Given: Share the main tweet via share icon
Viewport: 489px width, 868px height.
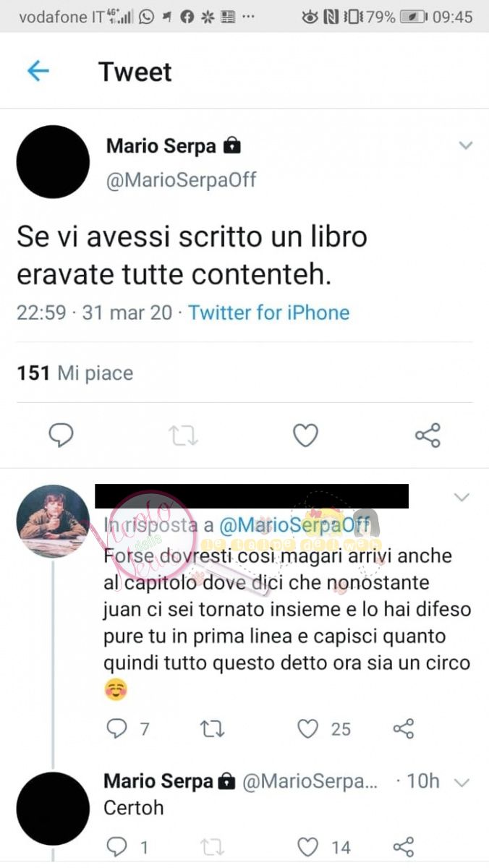Looking at the screenshot, I should [428, 435].
